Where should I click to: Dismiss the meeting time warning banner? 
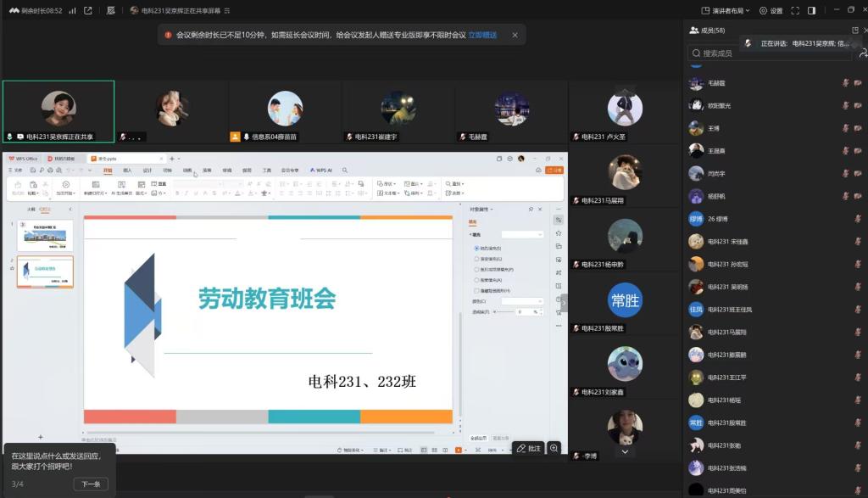515,35
